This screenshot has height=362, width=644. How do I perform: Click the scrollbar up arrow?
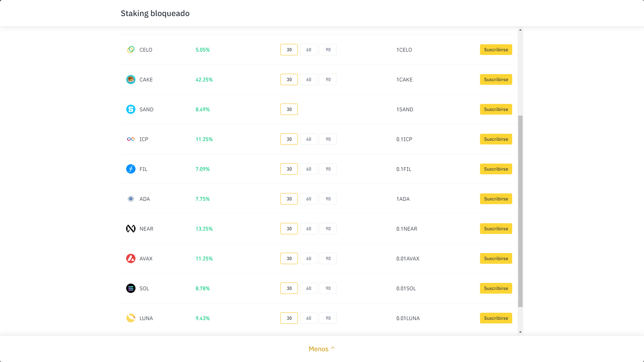point(520,30)
